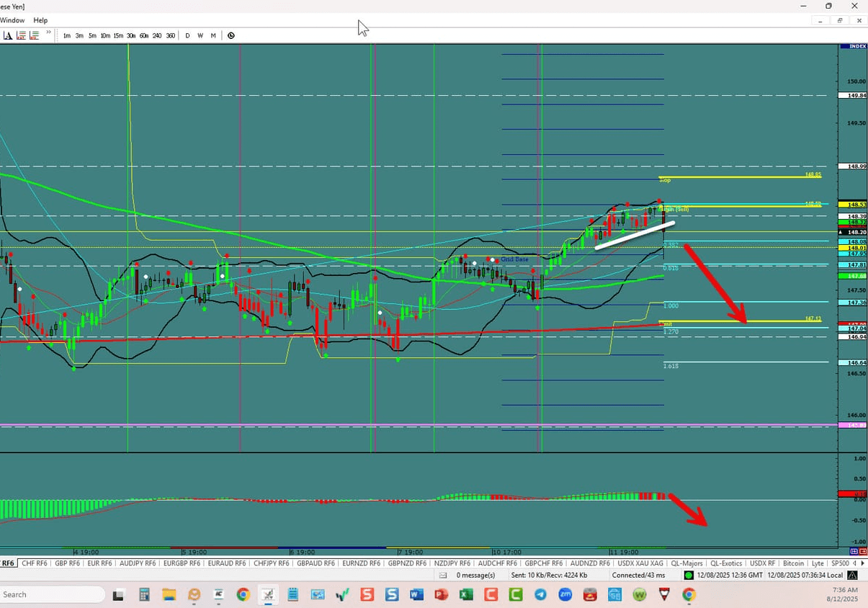The image size is (868, 608).
Task: Open the first chart layout icon on toolbar
Action: coord(20,35)
